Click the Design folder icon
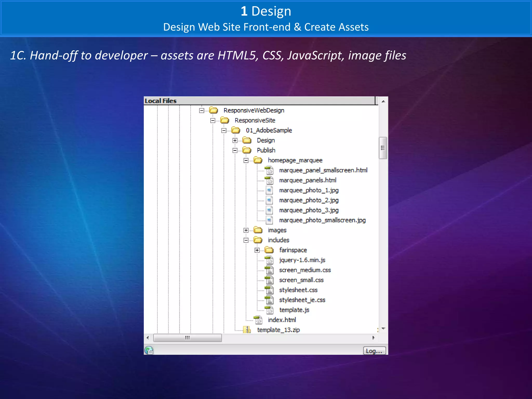Image resolution: width=532 pixels, height=399 pixels. coord(247,140)
